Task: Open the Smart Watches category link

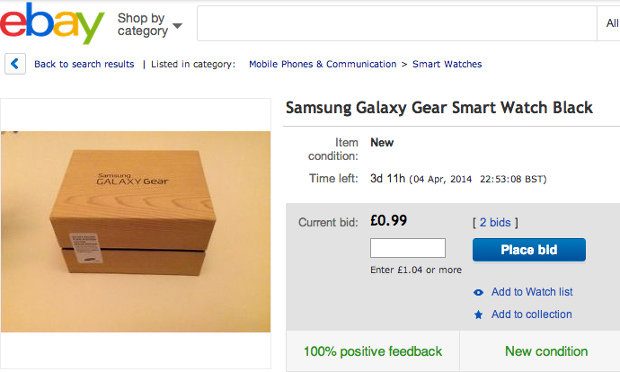Action: [x=447, y=64]
